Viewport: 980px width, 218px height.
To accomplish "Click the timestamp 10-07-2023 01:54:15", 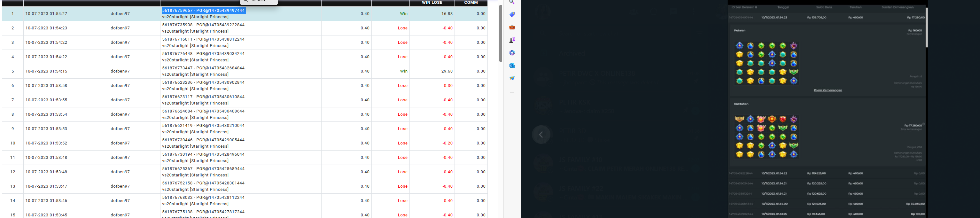I will pyautogui.click(x=46, y=71).
